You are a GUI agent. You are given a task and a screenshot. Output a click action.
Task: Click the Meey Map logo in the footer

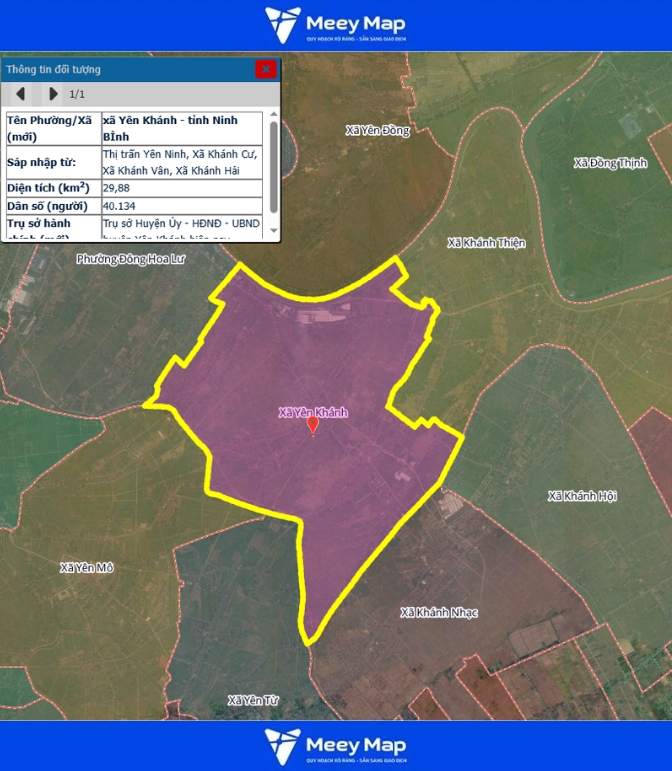336,746
